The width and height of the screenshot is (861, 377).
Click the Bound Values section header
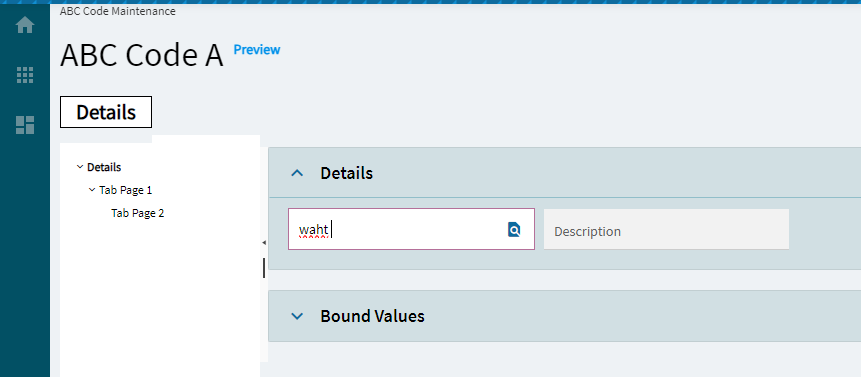pyautogui.click(x=564, y=316)
